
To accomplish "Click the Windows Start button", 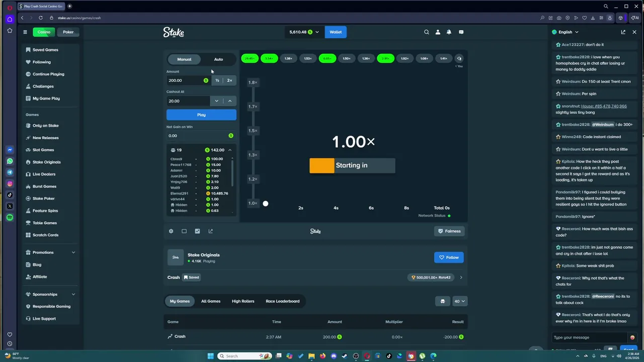I will click(210, 356).
